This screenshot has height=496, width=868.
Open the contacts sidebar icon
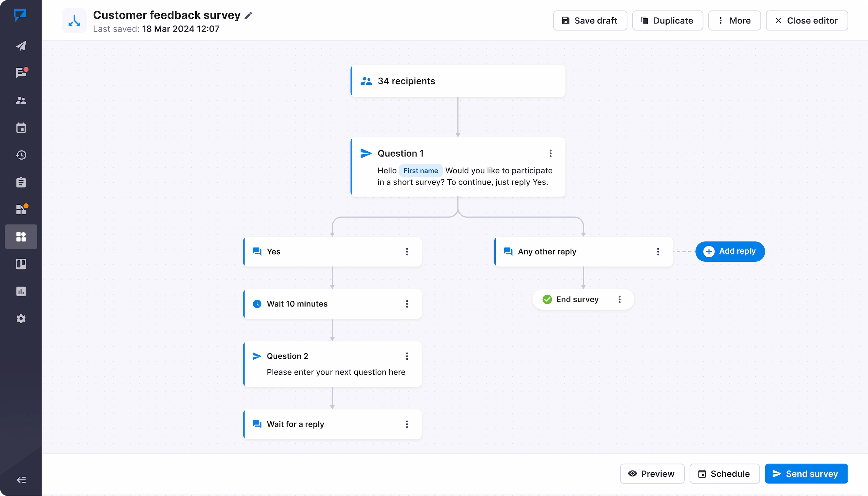point(21,100)
